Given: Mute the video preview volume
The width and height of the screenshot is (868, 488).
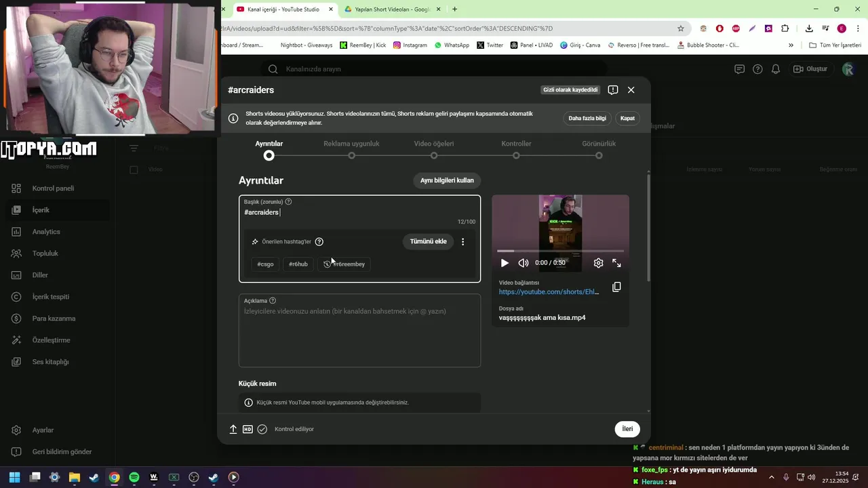Looking at the screenshot, I should pos(523,263).
